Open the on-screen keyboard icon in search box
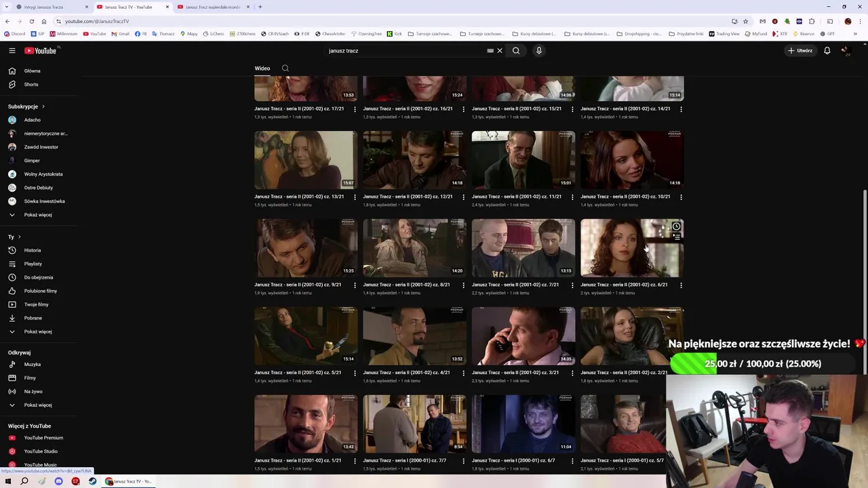This screenshot has height=488, width=868. 490,51
